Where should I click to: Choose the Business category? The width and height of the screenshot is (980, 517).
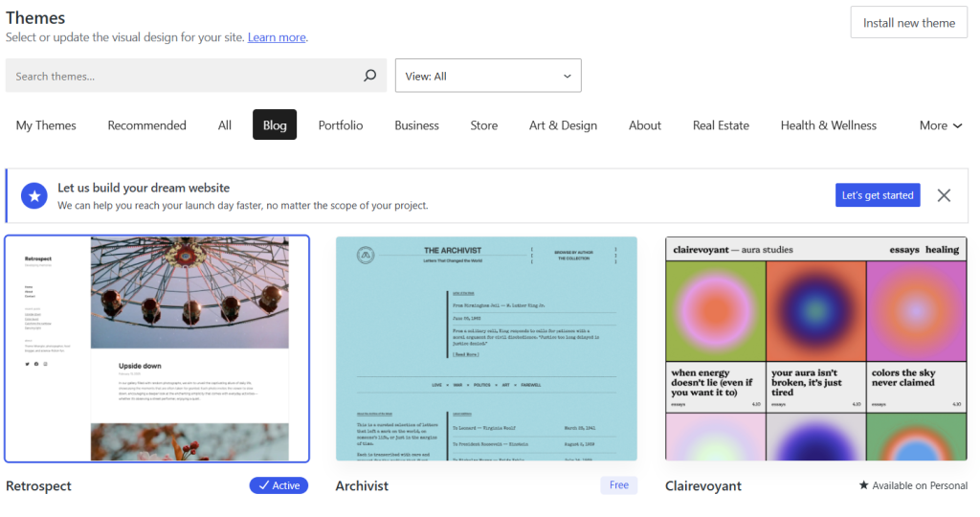coord(417,125)
